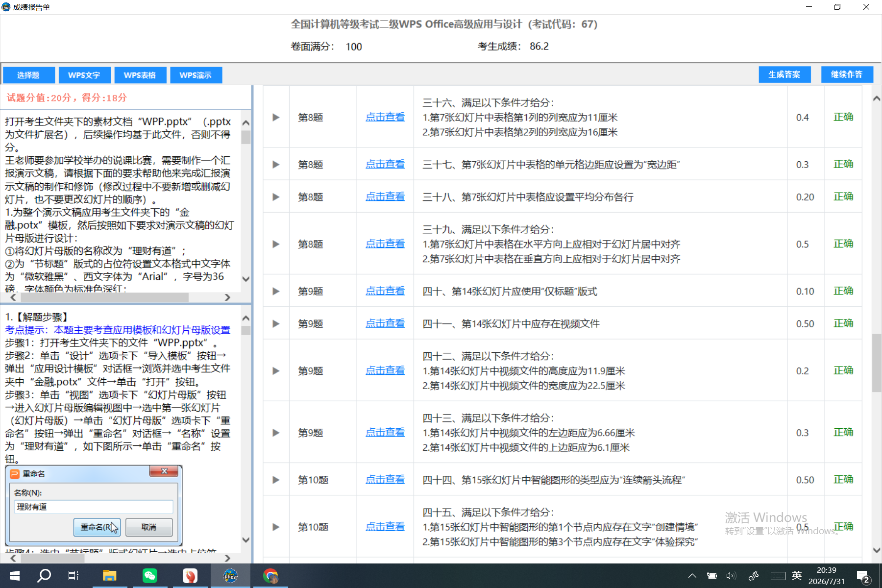
Task: Open the red lobster-claw app on taskbar
Action: coord(190,576)
